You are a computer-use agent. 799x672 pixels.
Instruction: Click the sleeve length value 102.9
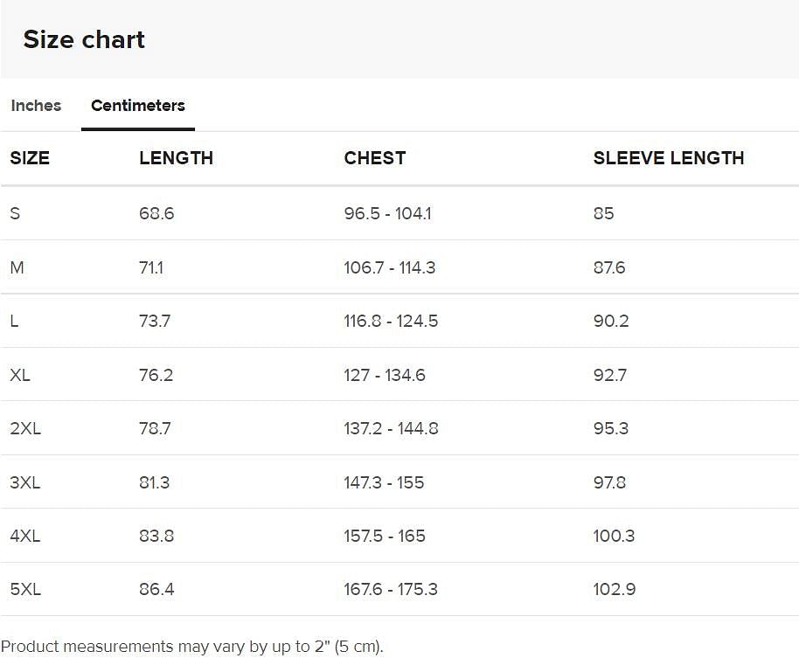(615, 590)
